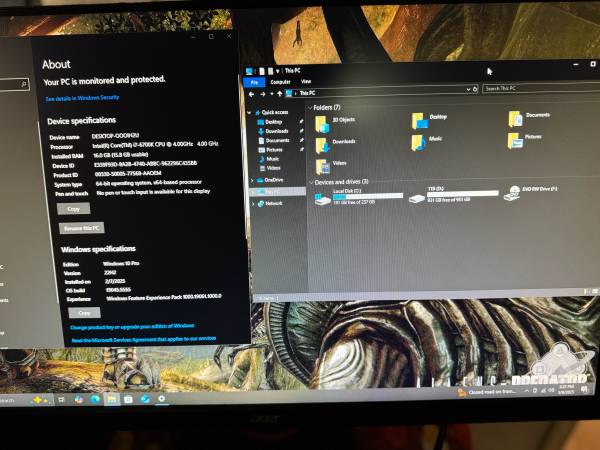Screen dimensions: 600x450
Task: Click the Rename this PC button
Action: tap(82, 229)
